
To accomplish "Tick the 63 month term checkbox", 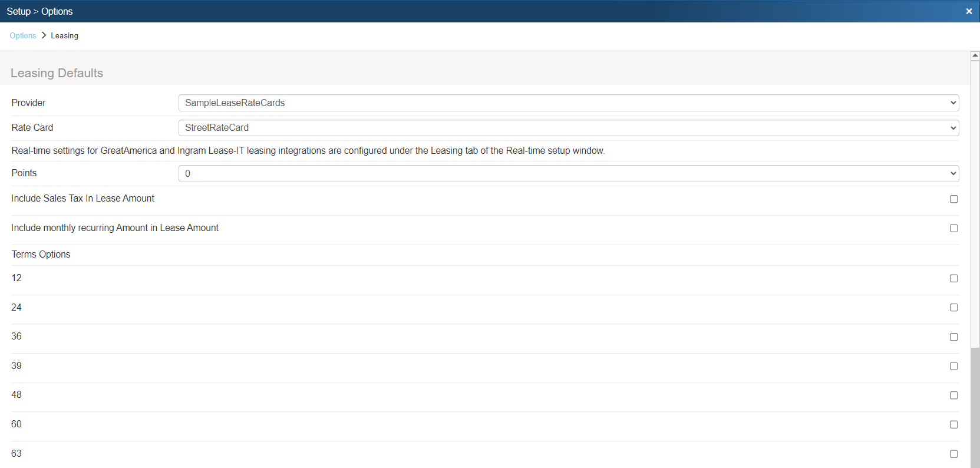I will pyautogui.click(x=953, y=454).
